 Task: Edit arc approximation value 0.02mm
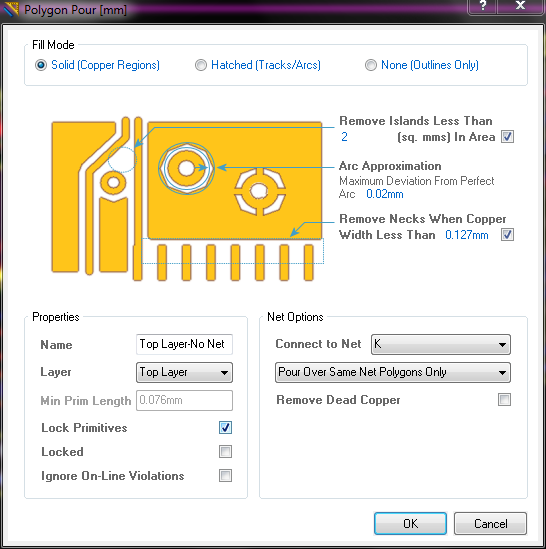click(x=385, y=194)
